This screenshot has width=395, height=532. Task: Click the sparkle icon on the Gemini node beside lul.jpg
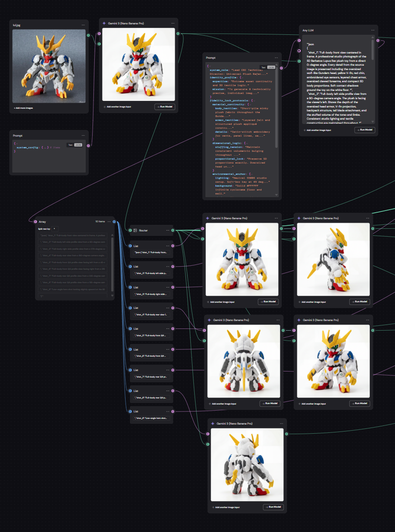104,23
